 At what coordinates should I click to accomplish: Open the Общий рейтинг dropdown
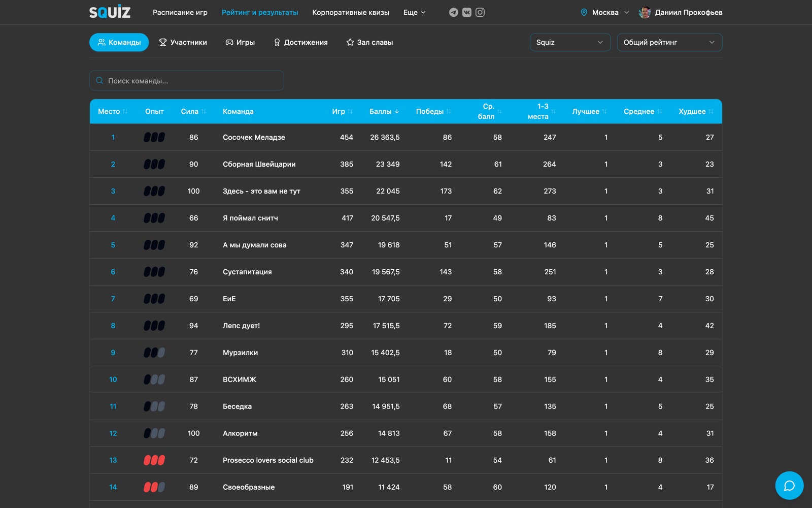[x=669, y=42]
